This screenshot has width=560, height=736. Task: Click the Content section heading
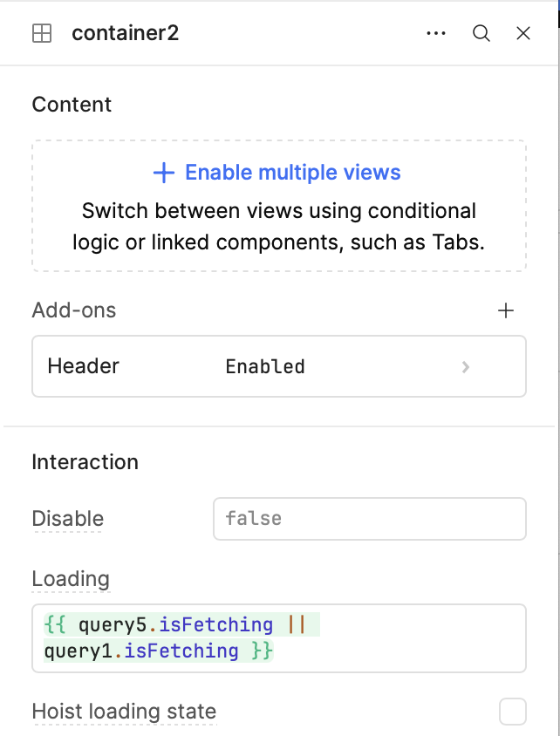(72, 104)
